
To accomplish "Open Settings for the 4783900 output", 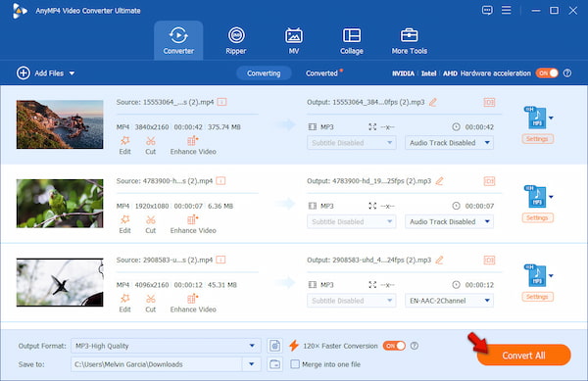I will pos(537,218).
